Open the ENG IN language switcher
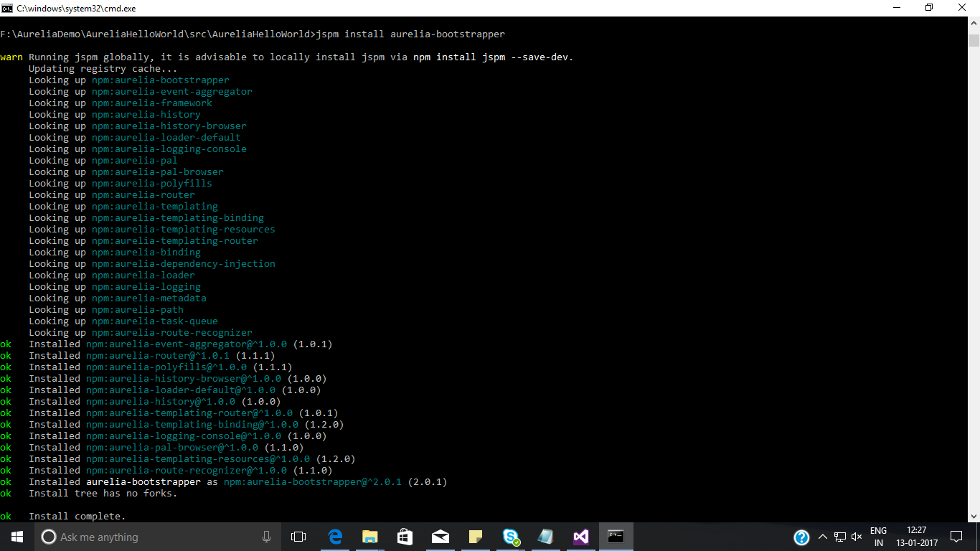The image size is (980, 551). (x=878, y=537)
